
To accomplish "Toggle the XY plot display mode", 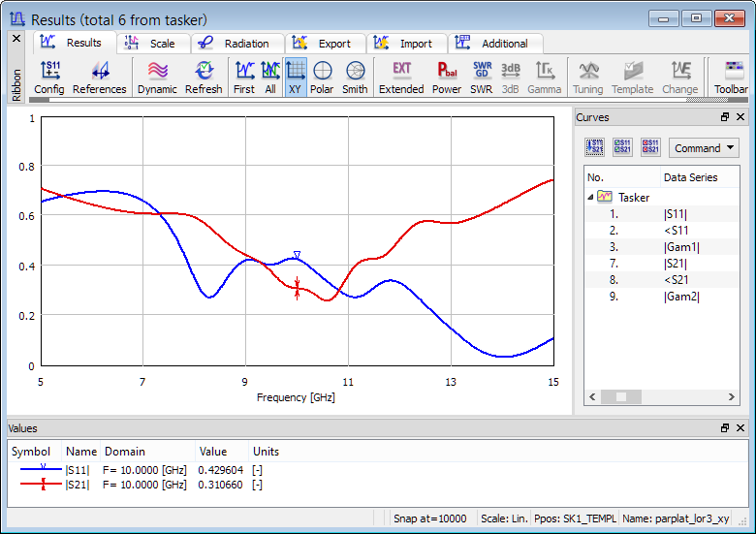I will pyautogui.click(x=296, y=77).
